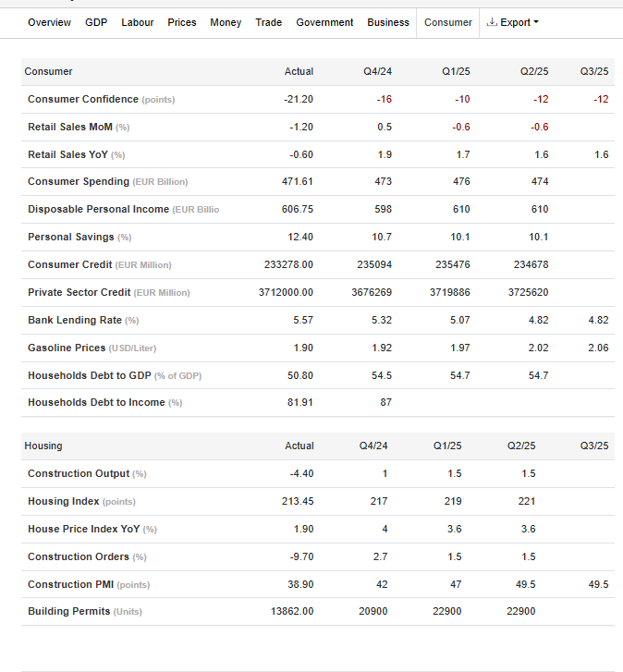Select the Prices tab
The height and width of the screenshot is (672, 623).
(182, 22)
